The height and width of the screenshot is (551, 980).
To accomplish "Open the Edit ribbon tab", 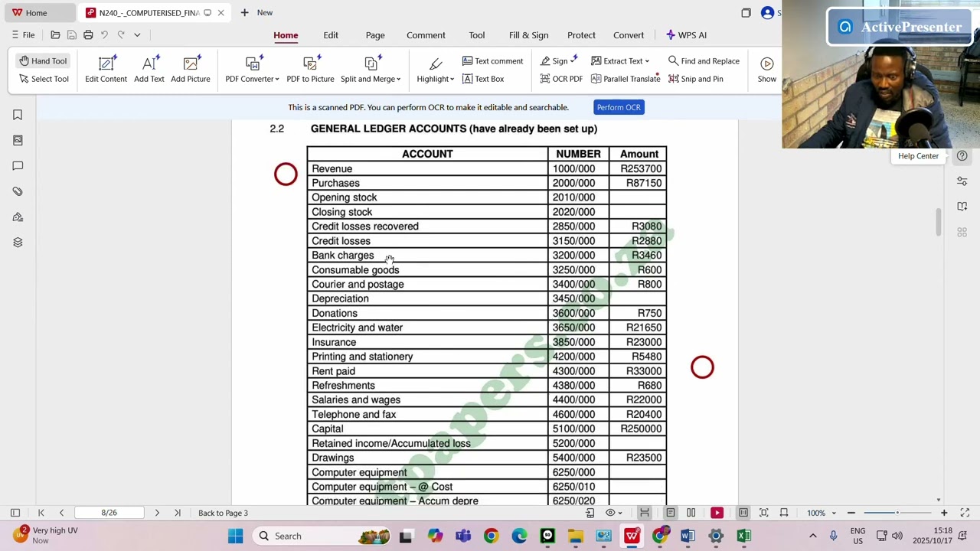I will click(x=331, y=35).
